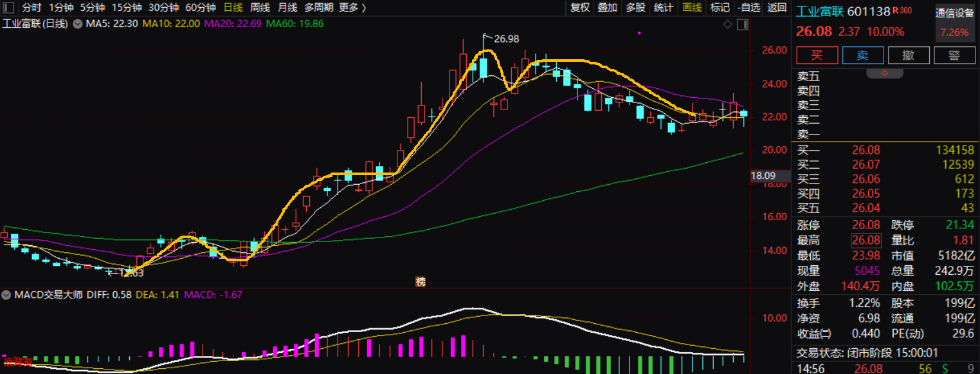Click the 警 alert button
Image resolution: width=980 pixels, height=374 pixels.
(x=954, y=55)
